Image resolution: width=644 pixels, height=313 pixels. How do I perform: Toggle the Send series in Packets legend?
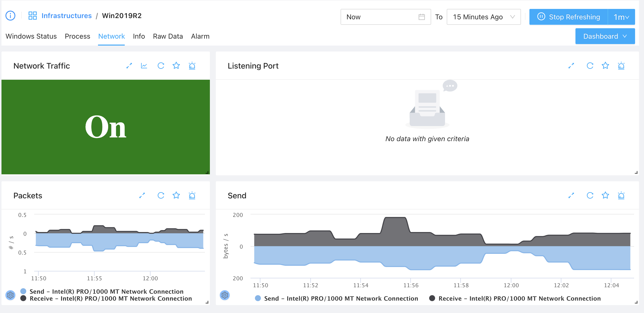pos(106,291)
